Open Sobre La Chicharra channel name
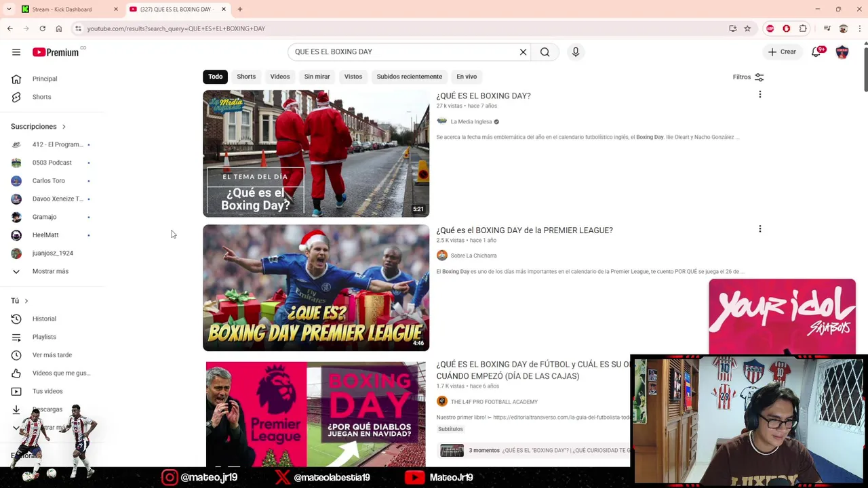The width and height of the screenshot is (868, 488). (x=473, y=256)
